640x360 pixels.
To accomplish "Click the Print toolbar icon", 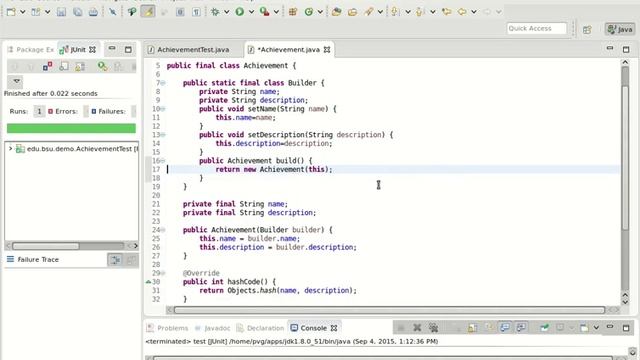I will coord(93,12).
